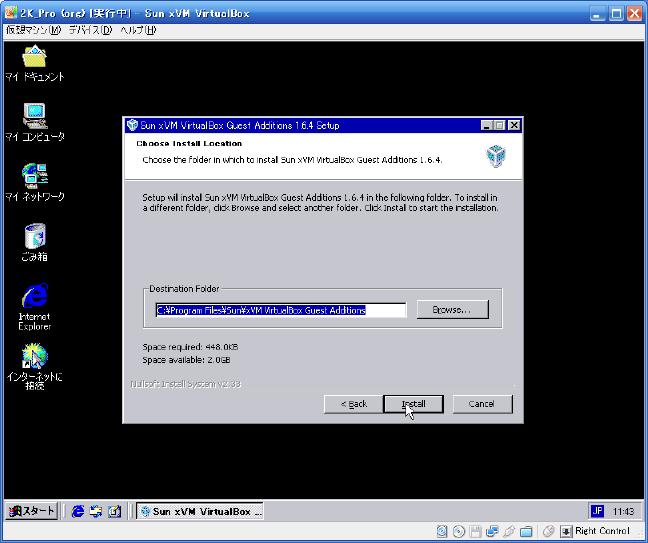This screenshot has height=543, width=648.
Task: Click into the Destination Folder path field
Action: 281,310
